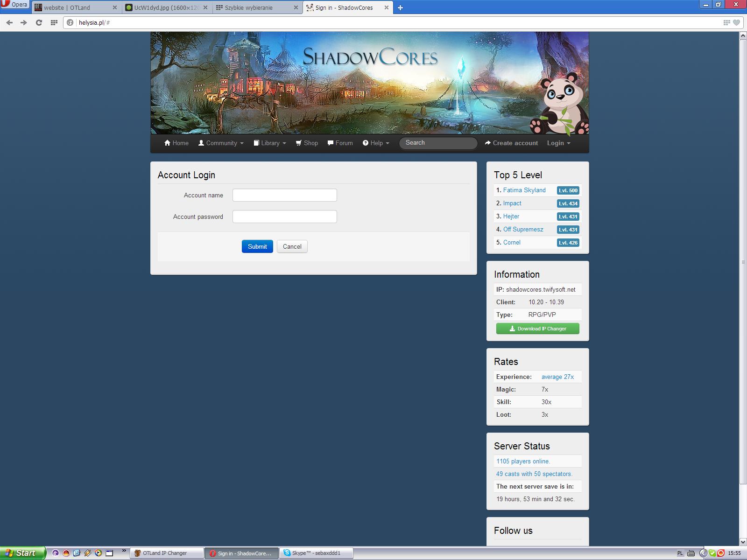Launch the purple swirl quick launch icon

click(x=56, y=553)
